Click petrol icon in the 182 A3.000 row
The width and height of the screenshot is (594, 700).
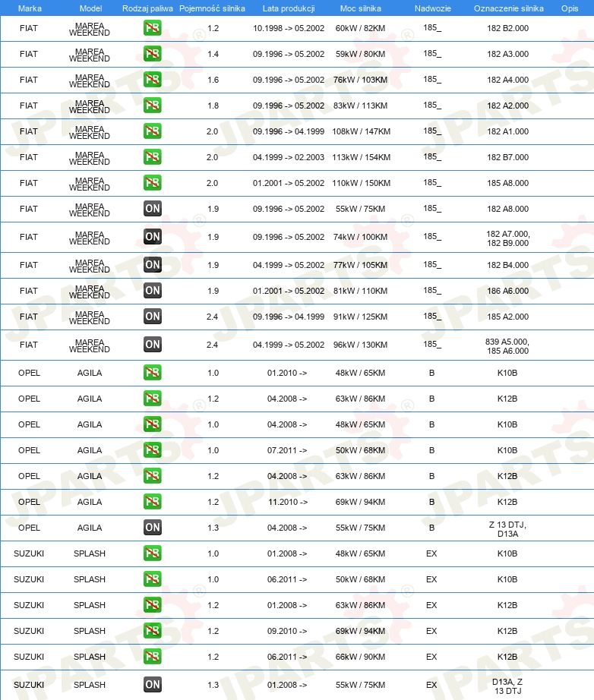coord(152,54)
